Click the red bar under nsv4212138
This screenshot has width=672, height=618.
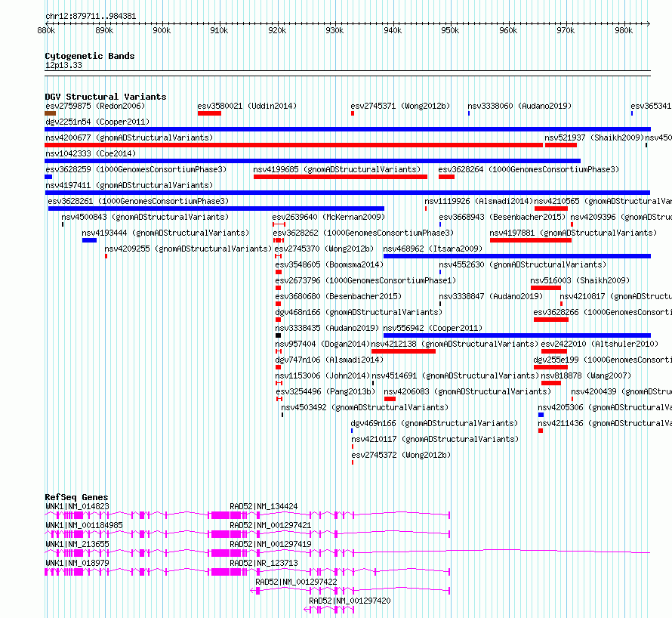(403, 351)
